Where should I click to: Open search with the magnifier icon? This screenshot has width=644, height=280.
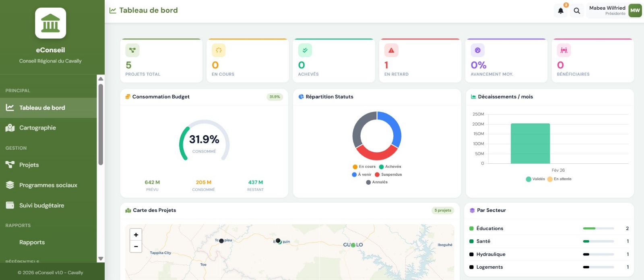click(x=577, y=11)
